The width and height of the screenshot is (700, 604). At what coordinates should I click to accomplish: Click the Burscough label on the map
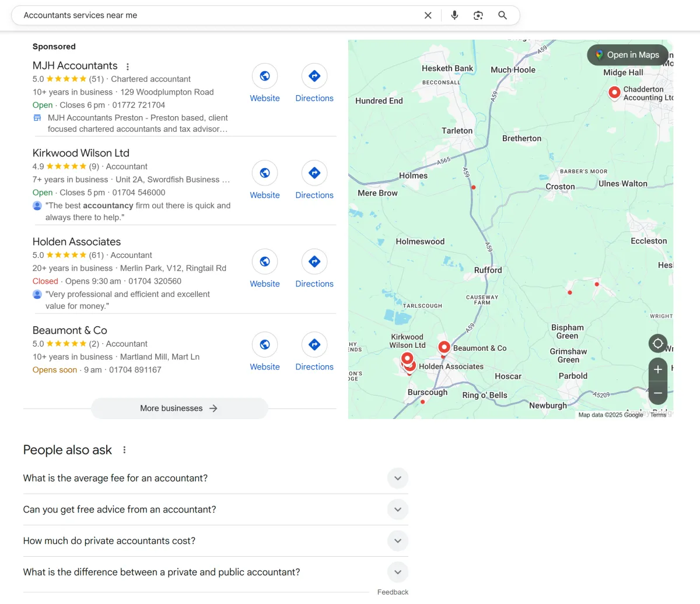(x=428, y=392)
